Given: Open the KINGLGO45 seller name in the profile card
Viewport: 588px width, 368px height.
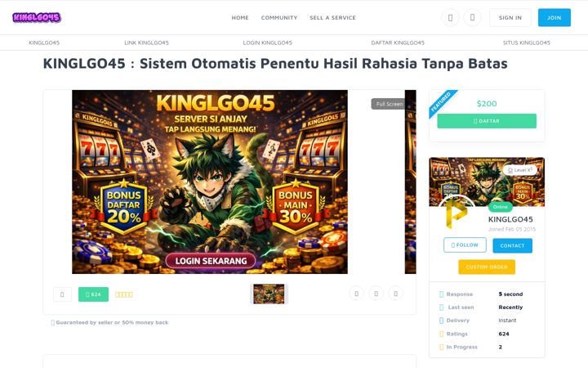Looking at the screenshot, I should click(x=510, y=219).
